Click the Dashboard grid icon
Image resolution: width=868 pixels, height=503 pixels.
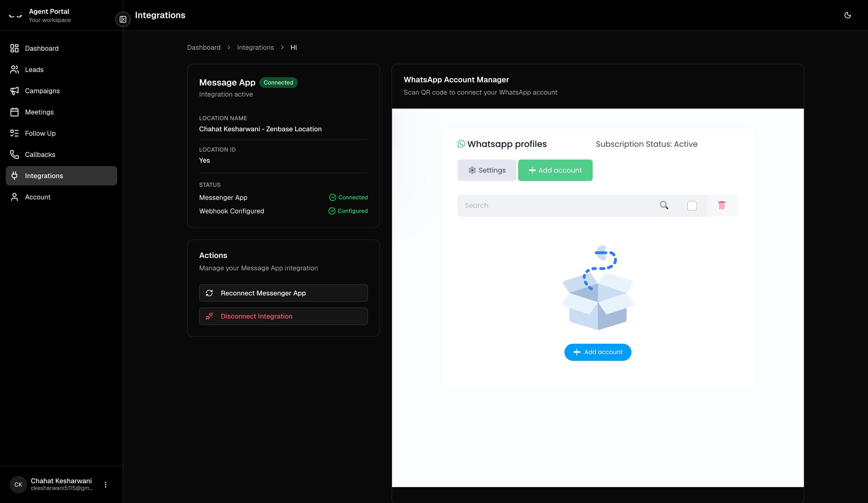tap(14, 48)
